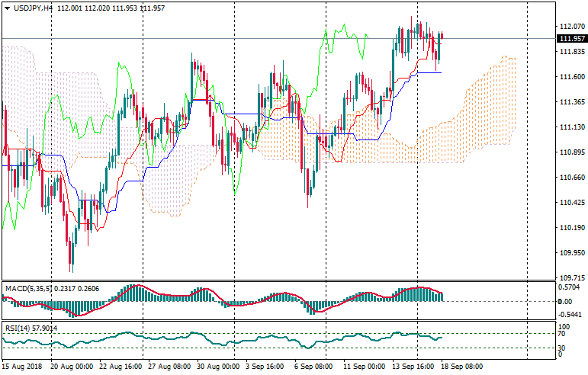The width and height of the screenshot is (588, 375).
Task: Click the 110.190 price scale mark
Action: coord(571,228)
